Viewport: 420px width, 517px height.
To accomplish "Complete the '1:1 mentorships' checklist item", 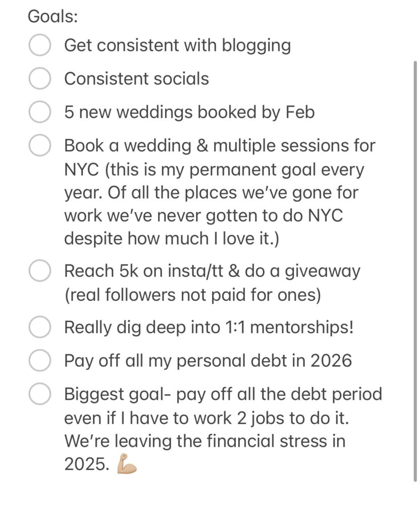I will tap(39, 328).
